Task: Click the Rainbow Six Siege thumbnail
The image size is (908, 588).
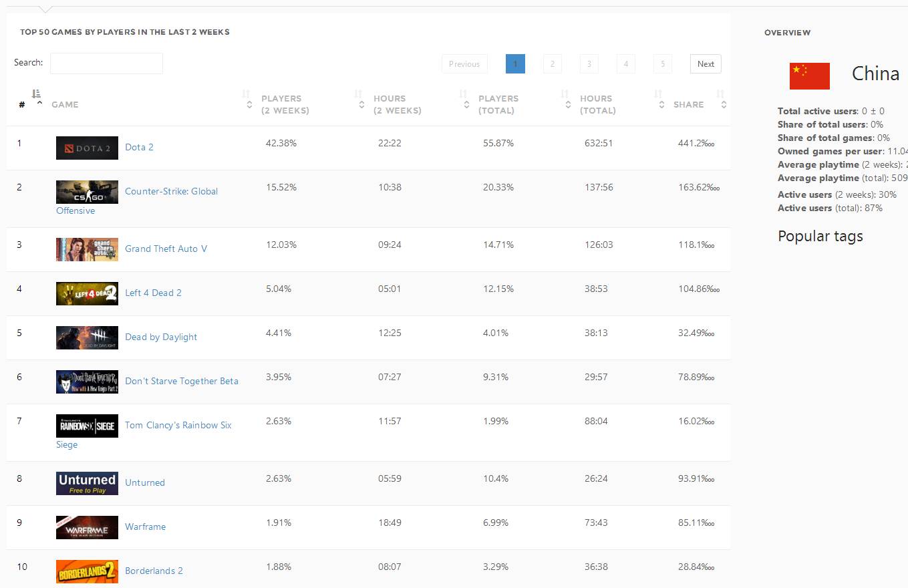Action: click(87, 426)
